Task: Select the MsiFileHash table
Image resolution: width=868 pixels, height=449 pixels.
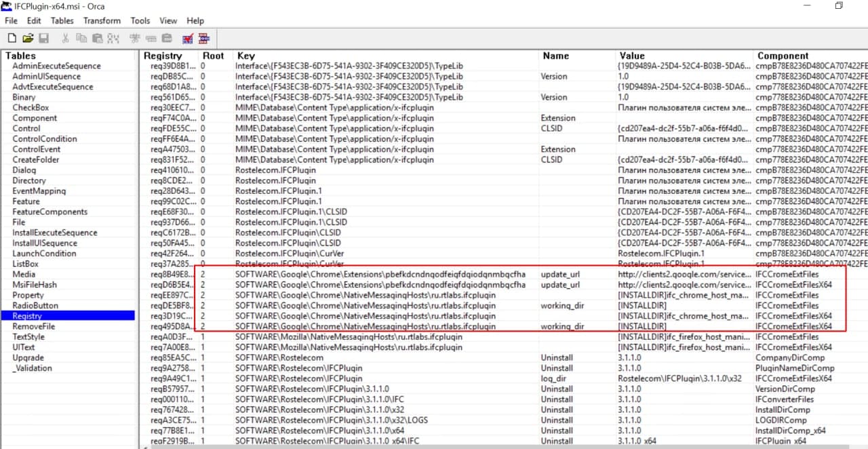Action: (x=35, y=285)
